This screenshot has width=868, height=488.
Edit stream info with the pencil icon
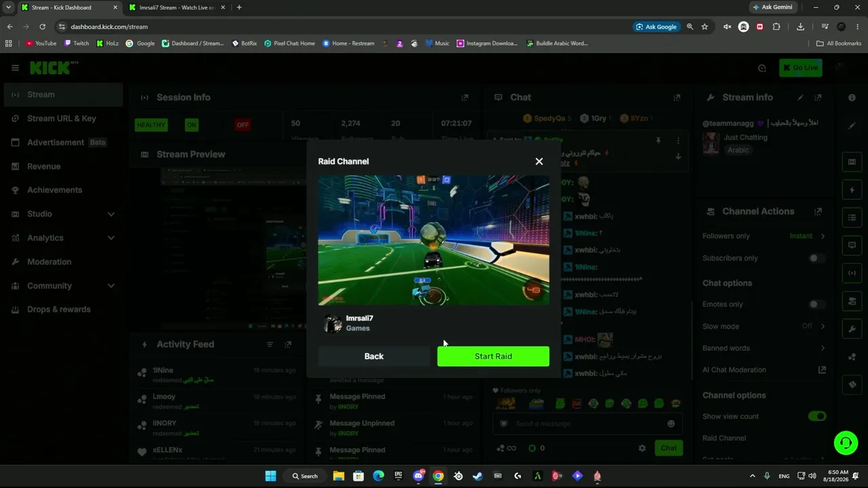click(x=801, y=98)
